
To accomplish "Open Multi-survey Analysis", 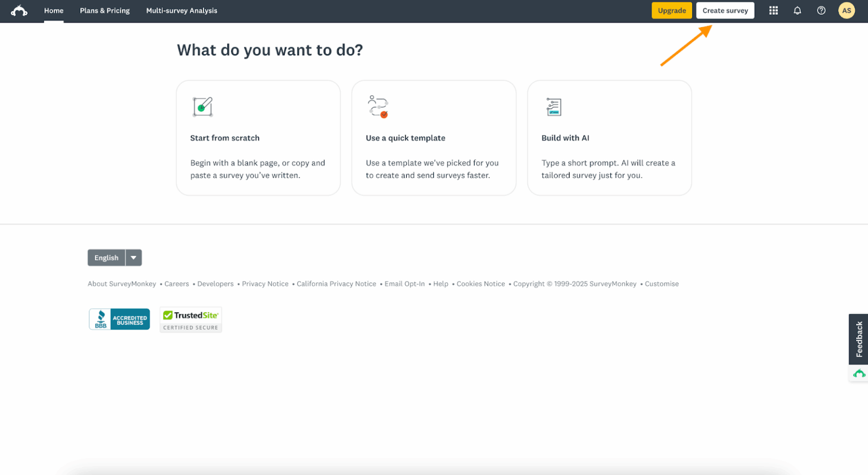I will pyautogui.click(x=181, y=10).
